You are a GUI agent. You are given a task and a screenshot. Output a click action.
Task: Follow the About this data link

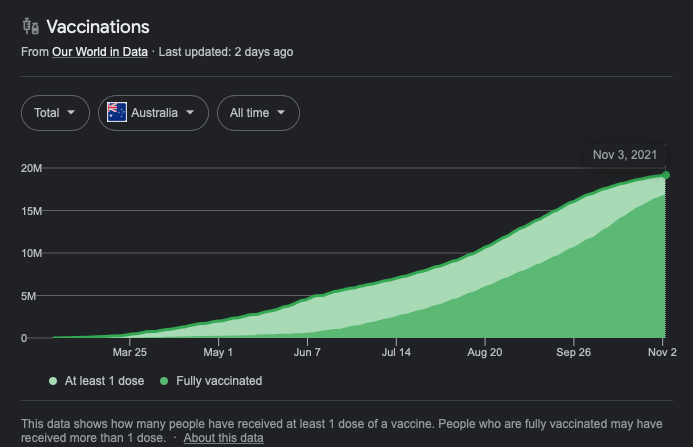pos(223,438)
